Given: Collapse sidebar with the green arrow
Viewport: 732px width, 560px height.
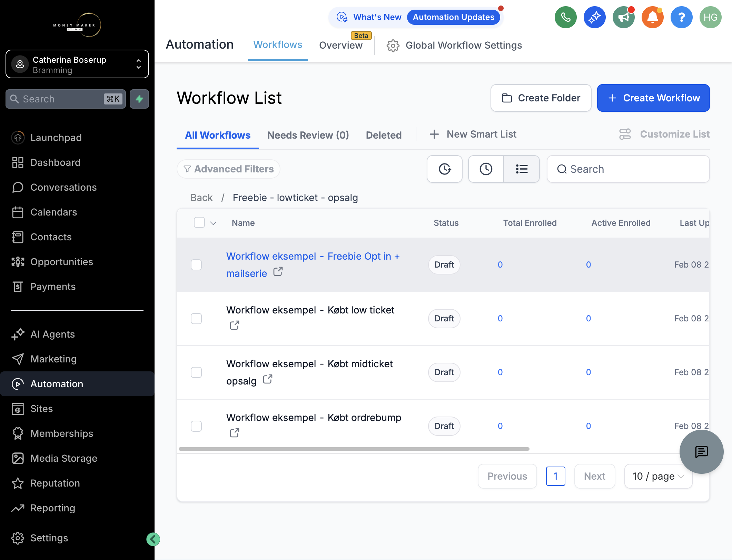Looking at the screenshot, I should tap(153, 539).
